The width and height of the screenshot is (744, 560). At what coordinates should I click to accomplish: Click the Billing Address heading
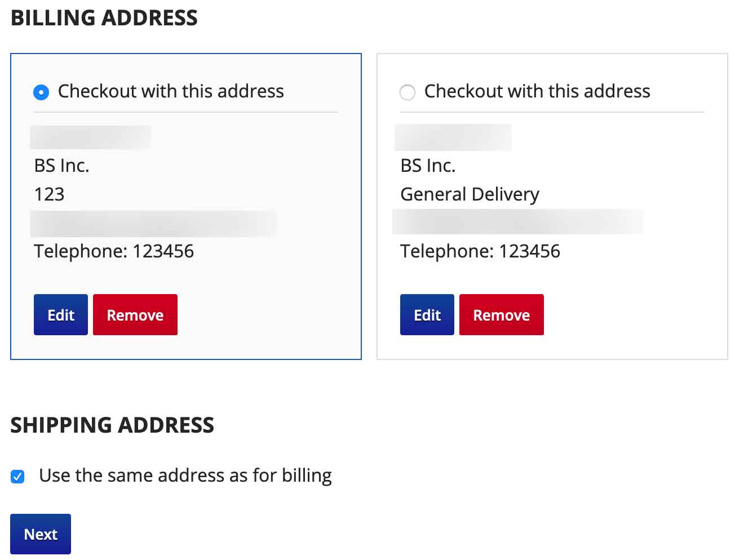(x=104, y=18)
